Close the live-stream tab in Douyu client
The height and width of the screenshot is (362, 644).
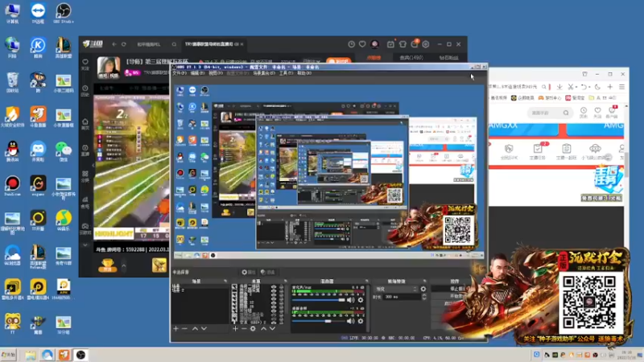coord(242,44)
